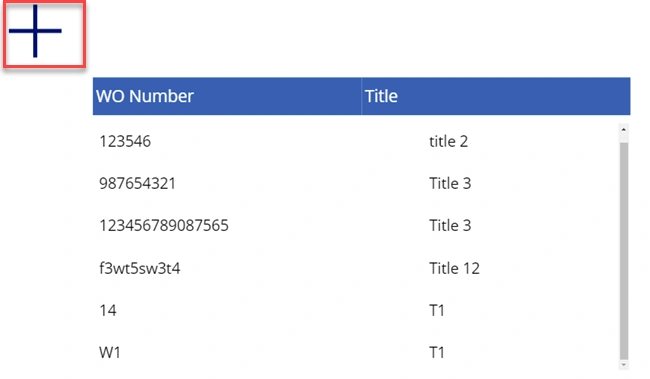Click 'T1' title beside WO 14

point(437,310)
